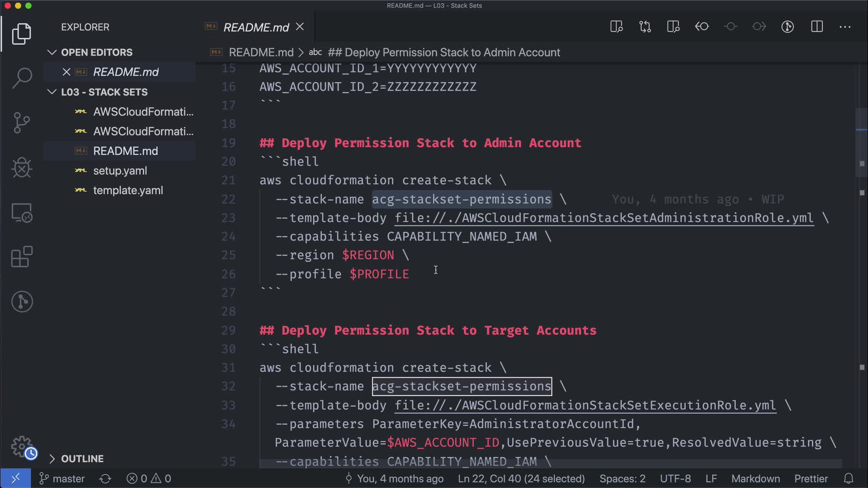The width and height of the screenshot is (868, 488).
Task: Click the master branch status button
Action: 62,479
